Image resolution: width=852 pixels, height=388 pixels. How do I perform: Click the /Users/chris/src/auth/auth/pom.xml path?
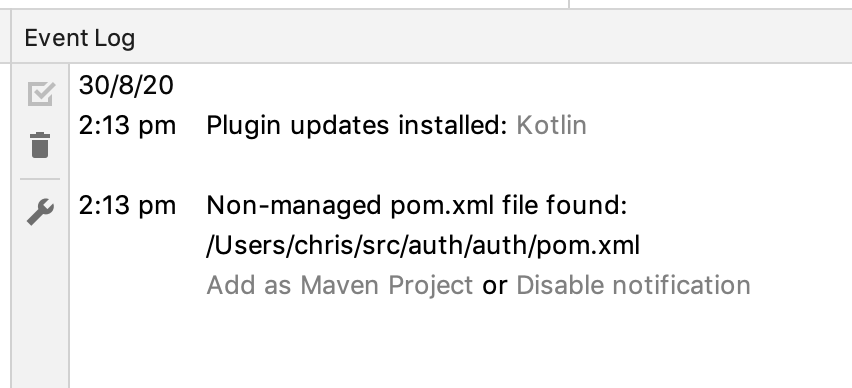click(x=423, y=246)
